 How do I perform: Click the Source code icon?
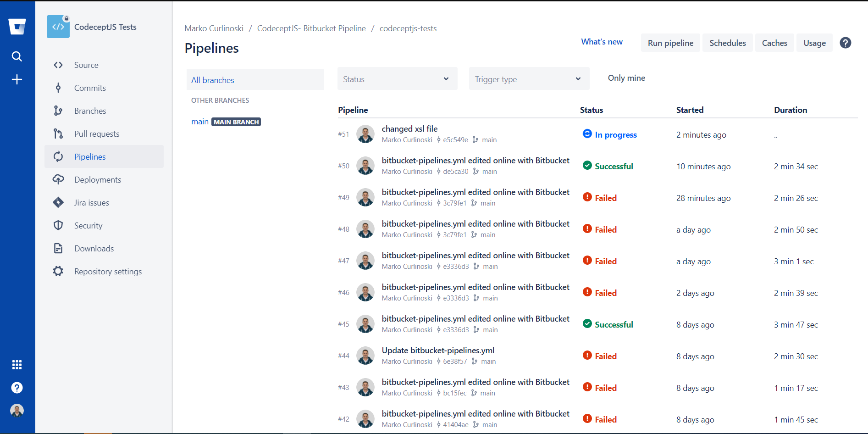pos(58,65)
